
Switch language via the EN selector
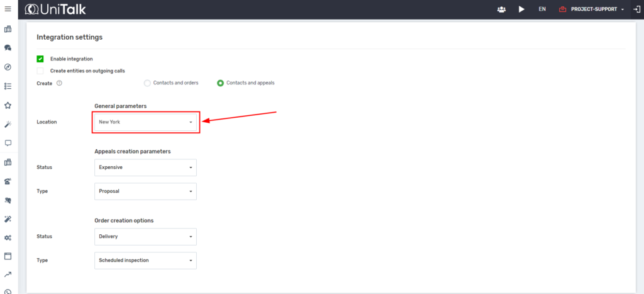click(x=542, y=9)
